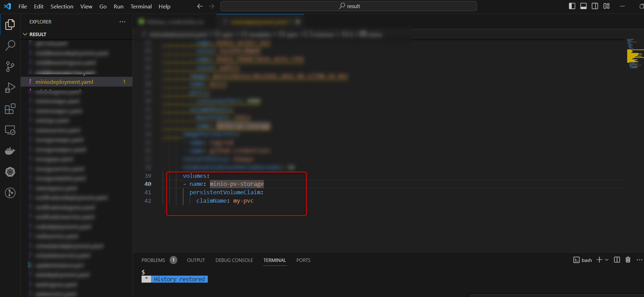Open the File menu
The image size is (644, 297).
point(23,6)
